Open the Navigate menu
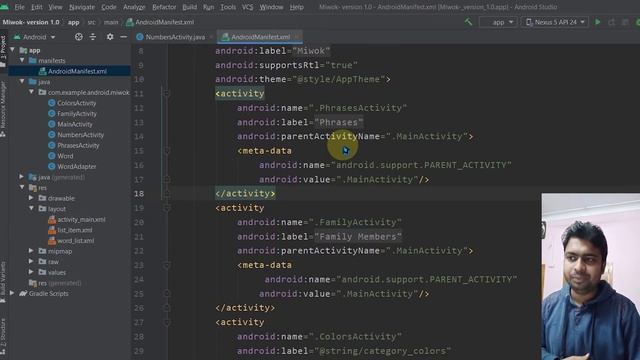The height and width of the screenshot is (360, 640). pos(82,7)
